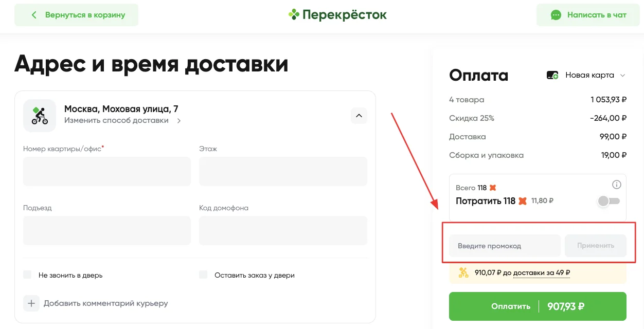644x329 pixels.
Task: Click the «Код домофона» input field
Action: coord(283,230)
